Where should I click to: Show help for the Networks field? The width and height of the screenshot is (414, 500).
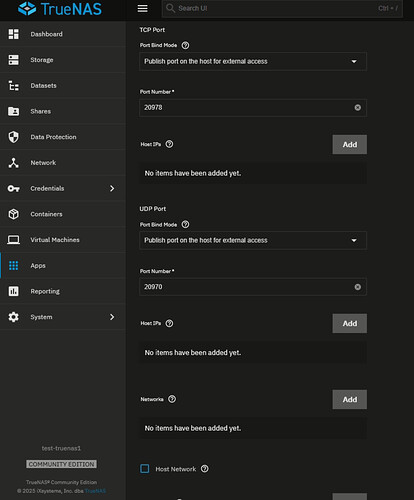point(172,399)
